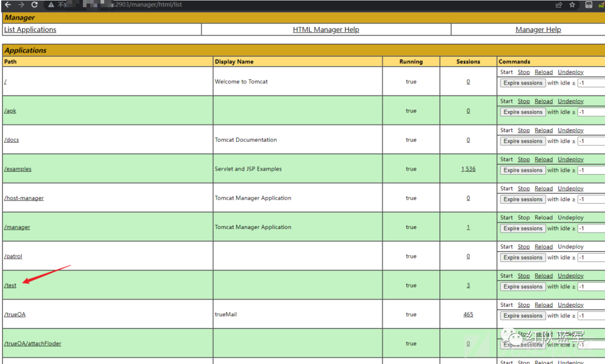Undeploy the /apk application

(x=571, y=101)
